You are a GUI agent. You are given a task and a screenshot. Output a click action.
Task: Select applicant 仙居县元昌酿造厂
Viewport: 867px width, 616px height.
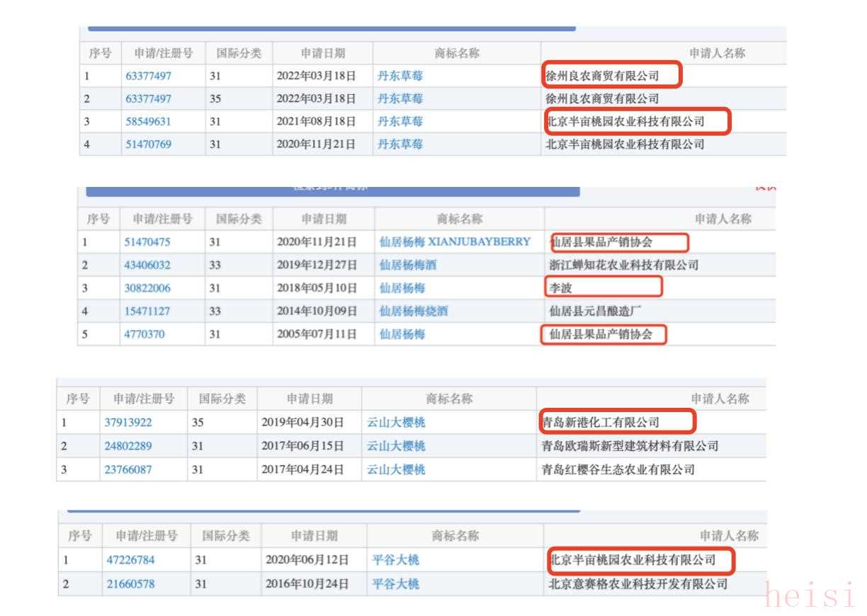596,311
